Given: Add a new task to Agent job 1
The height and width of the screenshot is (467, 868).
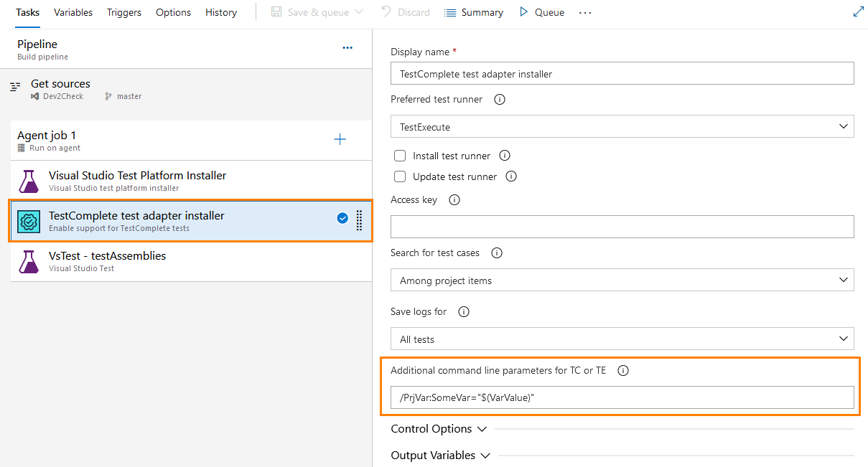Looking at the screenshot, I should (x=340, y=139).
